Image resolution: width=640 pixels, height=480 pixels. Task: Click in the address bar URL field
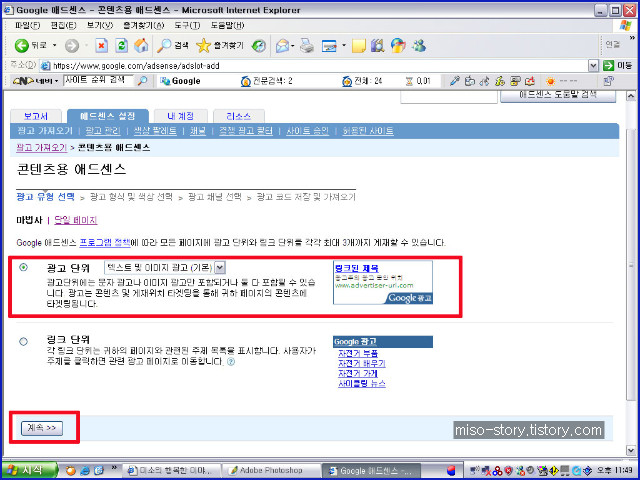tap(314, 65)
